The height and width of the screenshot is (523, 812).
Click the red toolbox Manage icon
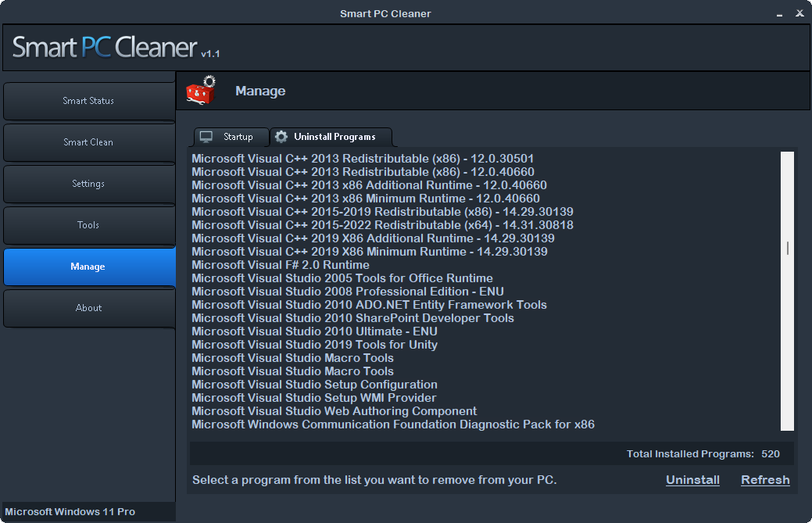point(201,90)
